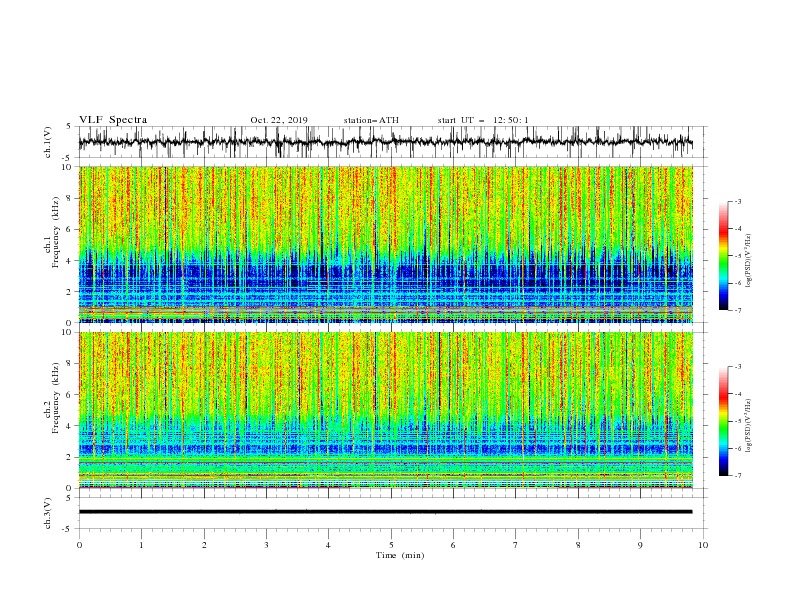The width and height of the screenshot is (792, 612).
Task: Click the 10 tick label on Time axis
Action: coord(703,545)
